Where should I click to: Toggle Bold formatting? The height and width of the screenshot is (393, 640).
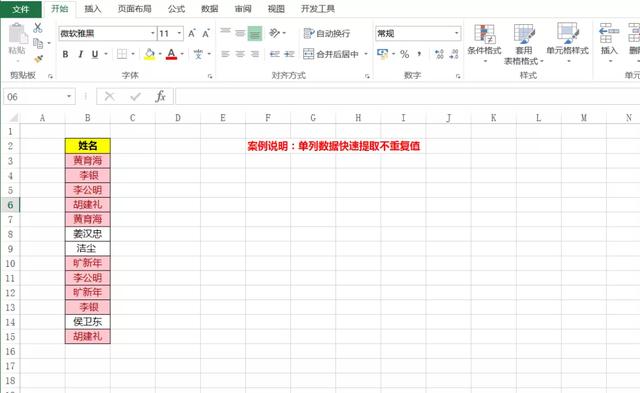(x=65, y=54)
